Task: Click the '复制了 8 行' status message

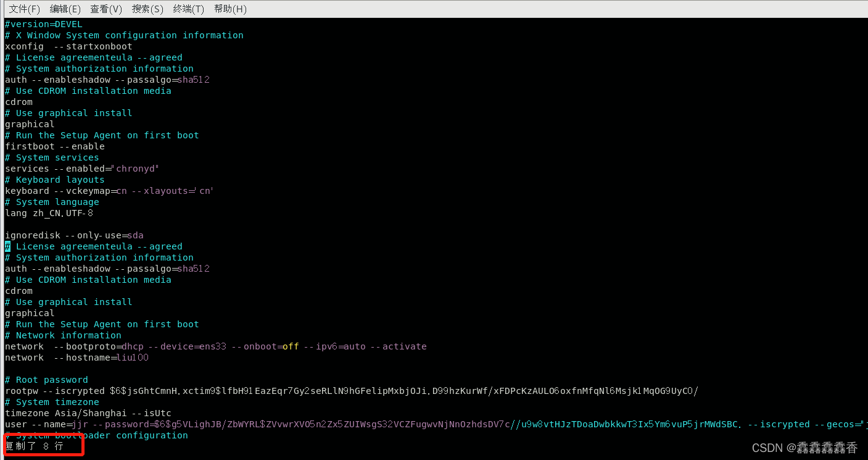Action: pyautogui.click(x=34, y=446)
